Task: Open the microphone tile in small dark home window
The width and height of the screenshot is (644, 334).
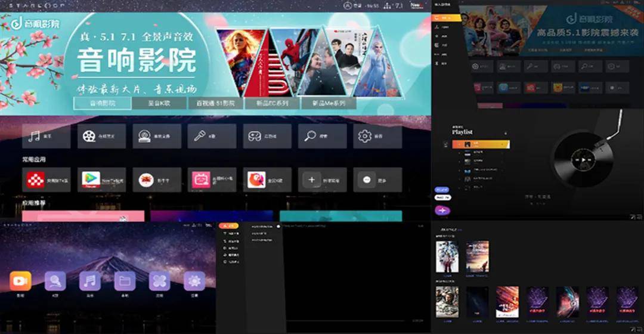Action: pyautogui.click(x=535, y=66)
